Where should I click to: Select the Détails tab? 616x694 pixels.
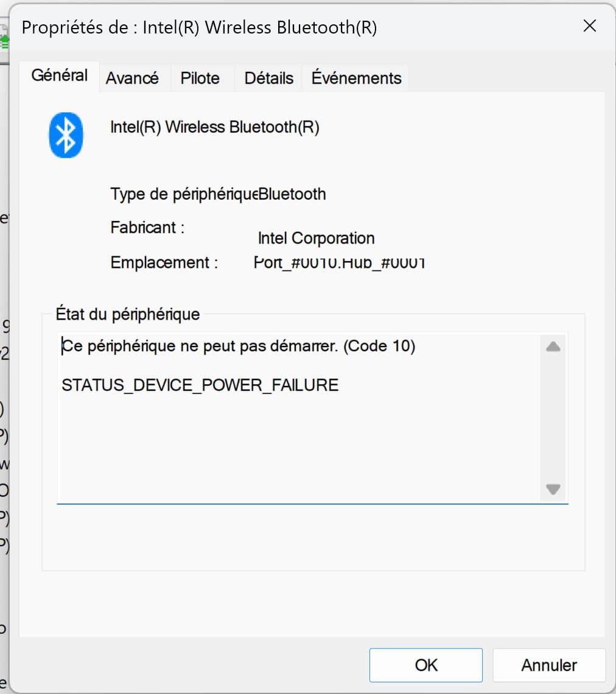(x=268, y=79)
